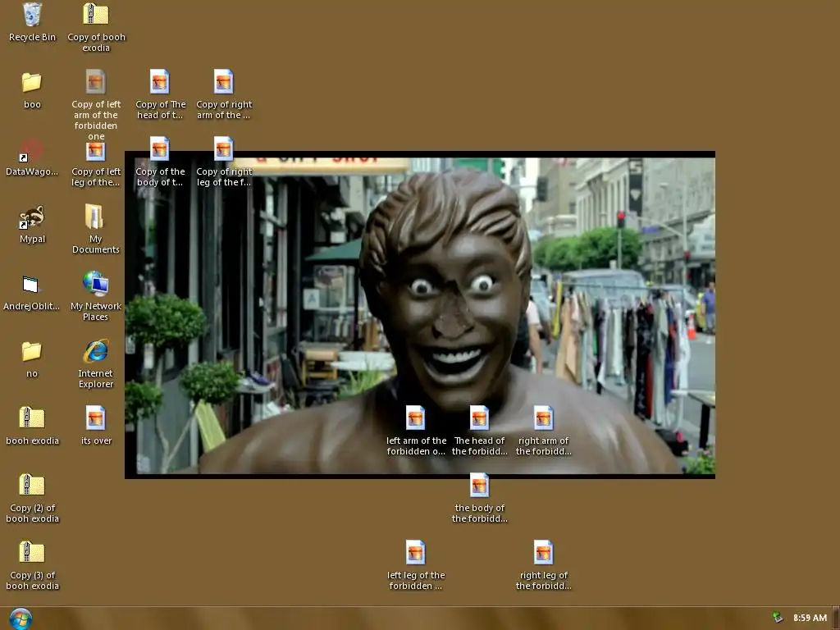Screen dimensions: 840x630
Task: Open the Windows Start button
Action: point(21,619)
